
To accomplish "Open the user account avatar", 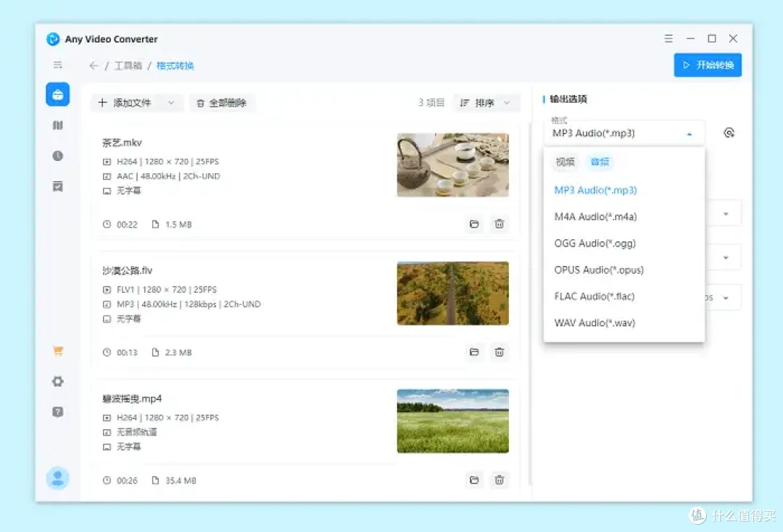I will pyautogui.click(x=58, y=478).
